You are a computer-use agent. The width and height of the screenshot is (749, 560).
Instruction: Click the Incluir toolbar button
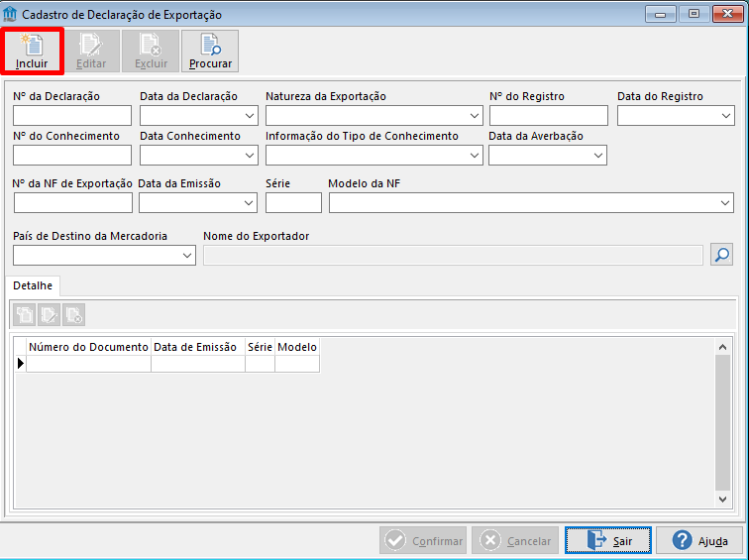(x=32, y=52)
